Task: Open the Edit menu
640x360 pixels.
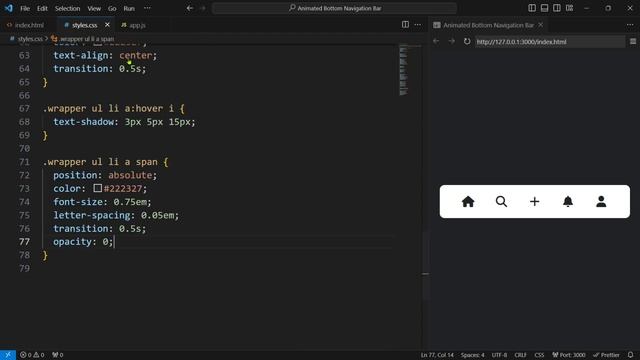Action: click(42, 8)
